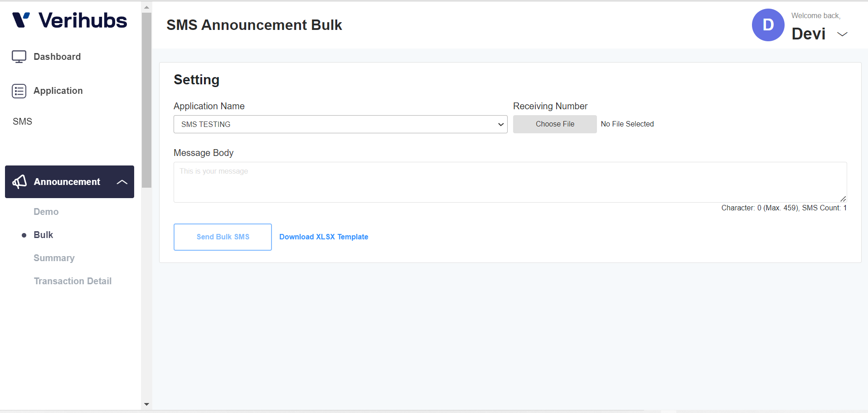Open the Application Name dropdown
Viewport: 868px width, 413px height.
pyautogui.click(x=340, y=124)
